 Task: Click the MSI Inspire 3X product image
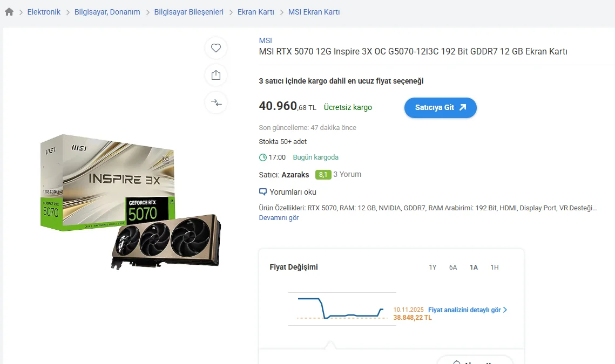(x=130, y=201)
